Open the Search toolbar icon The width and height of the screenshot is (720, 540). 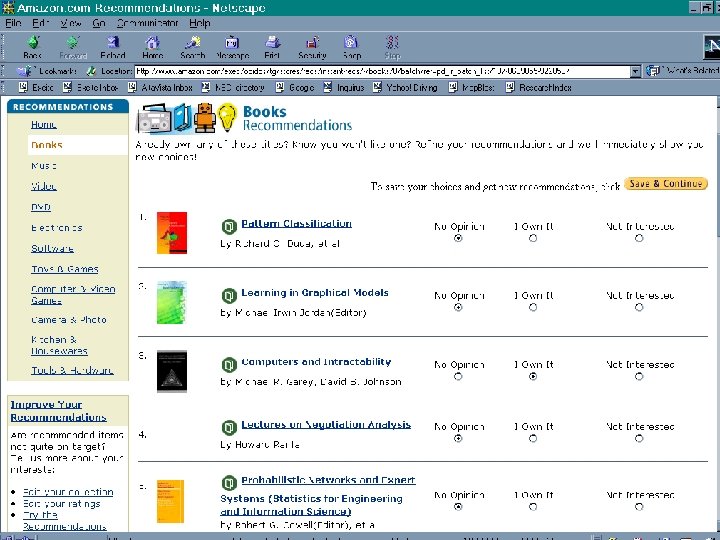click(192, 48)
